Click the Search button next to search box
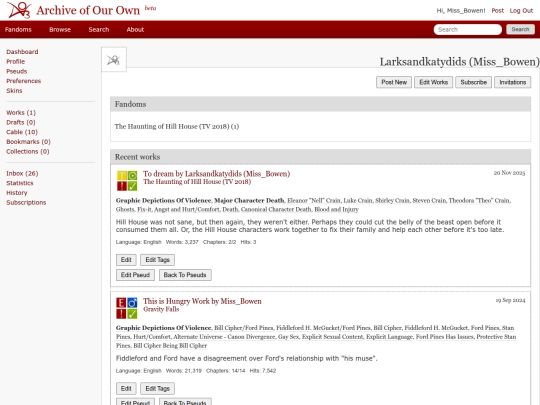 (x=520, y=30)
